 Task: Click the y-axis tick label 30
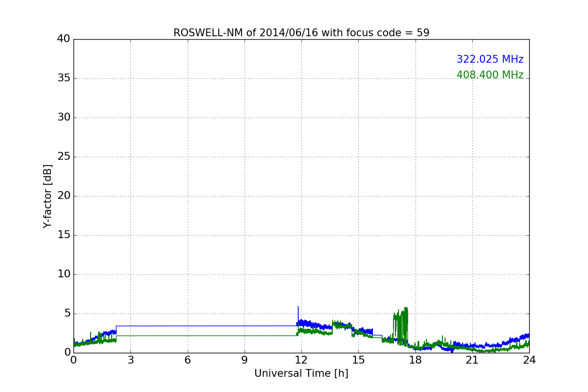tap(64, 118)
